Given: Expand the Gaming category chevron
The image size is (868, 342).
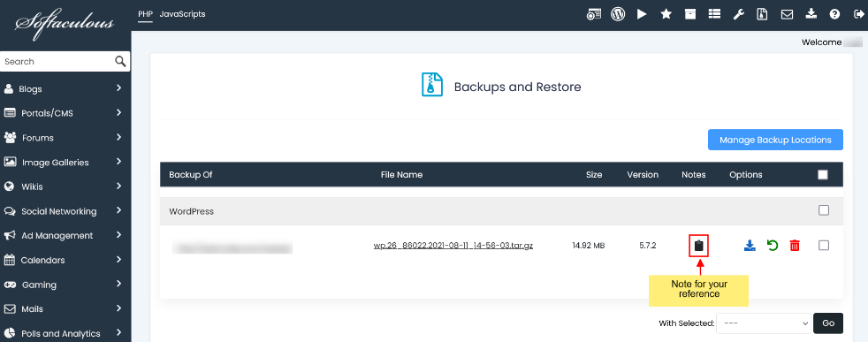Looking at the screenshot, I should [119, 284].
